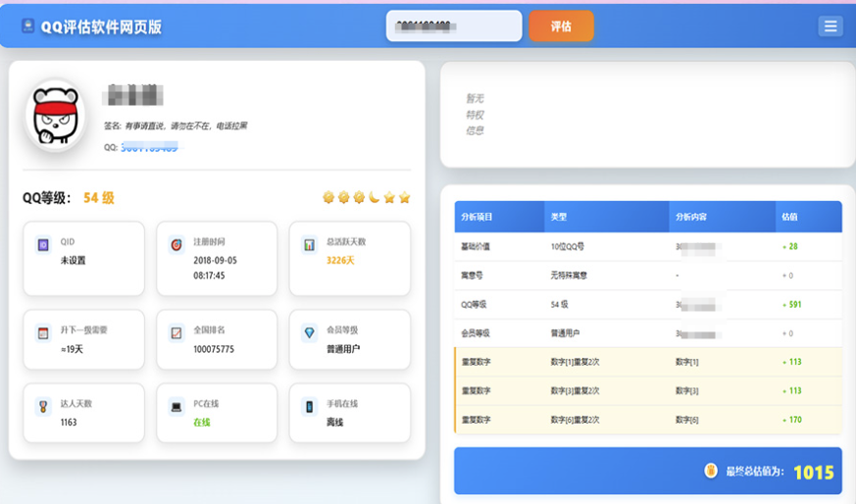Click the 54 级 level text

99,198
